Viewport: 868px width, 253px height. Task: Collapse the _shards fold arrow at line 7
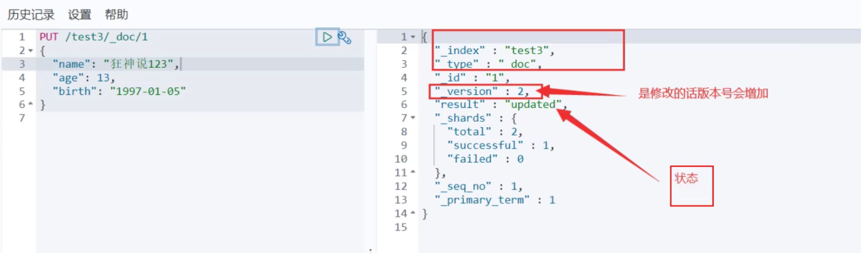[413, 118]
